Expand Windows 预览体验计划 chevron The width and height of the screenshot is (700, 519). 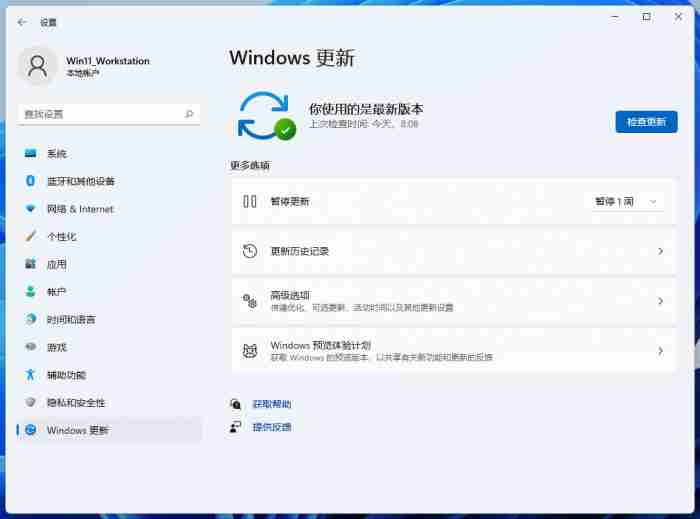(x=660, y=351)
